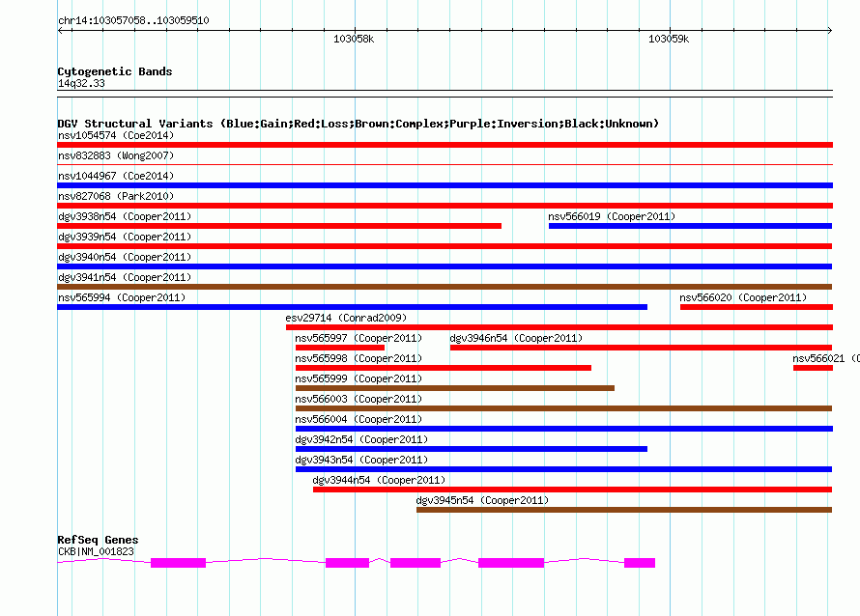Click the nsv565998 red loss bar

pos(444,368)
